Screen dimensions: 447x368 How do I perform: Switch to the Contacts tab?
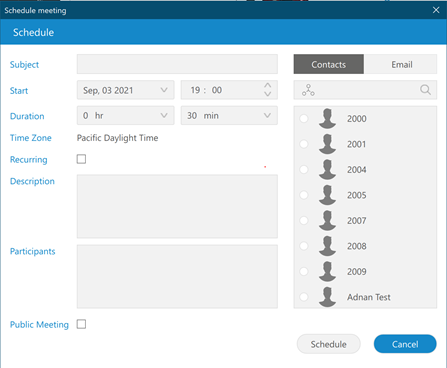329,64
